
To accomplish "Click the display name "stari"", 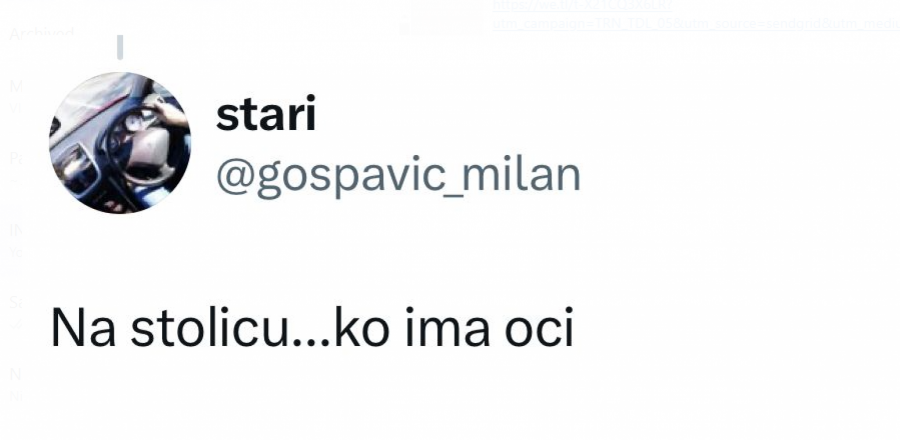I will [266, 116].
